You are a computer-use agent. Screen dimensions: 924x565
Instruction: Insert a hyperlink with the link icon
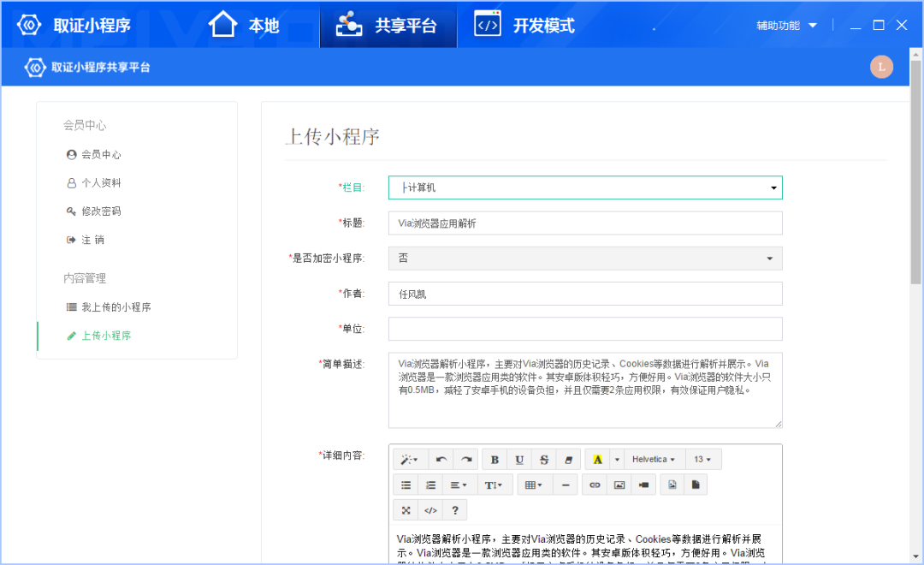coord(595,485)
